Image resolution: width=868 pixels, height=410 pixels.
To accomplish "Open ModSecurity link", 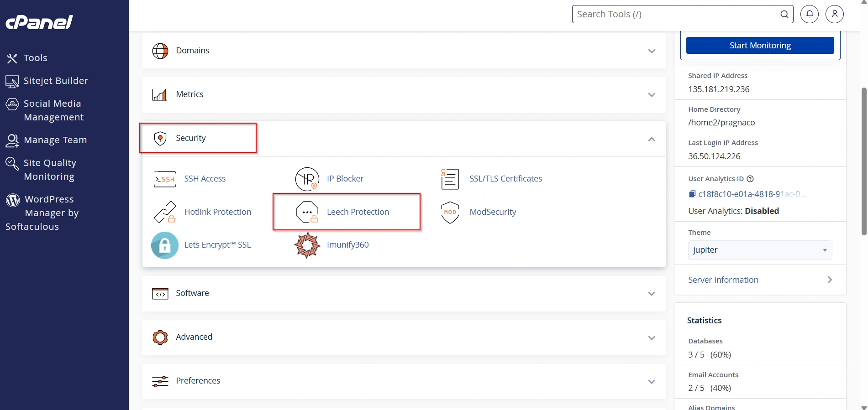I will pyautogui.click(x=493, y=212).
